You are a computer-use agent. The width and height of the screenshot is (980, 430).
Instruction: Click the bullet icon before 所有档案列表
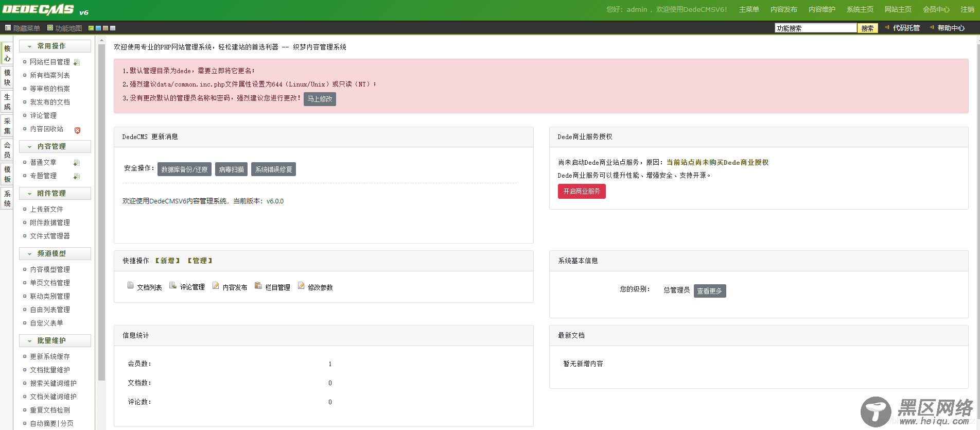[25, 75]
